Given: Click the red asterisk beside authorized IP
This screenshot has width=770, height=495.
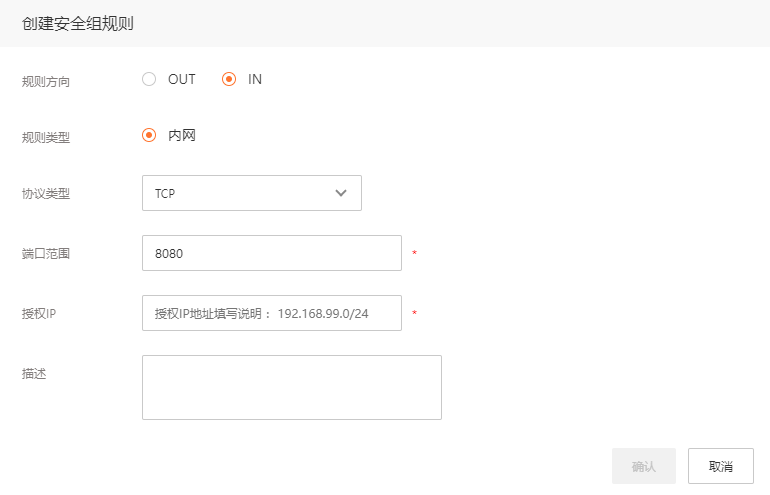Looking at the screenshot, I should click(x=414, y=313).
